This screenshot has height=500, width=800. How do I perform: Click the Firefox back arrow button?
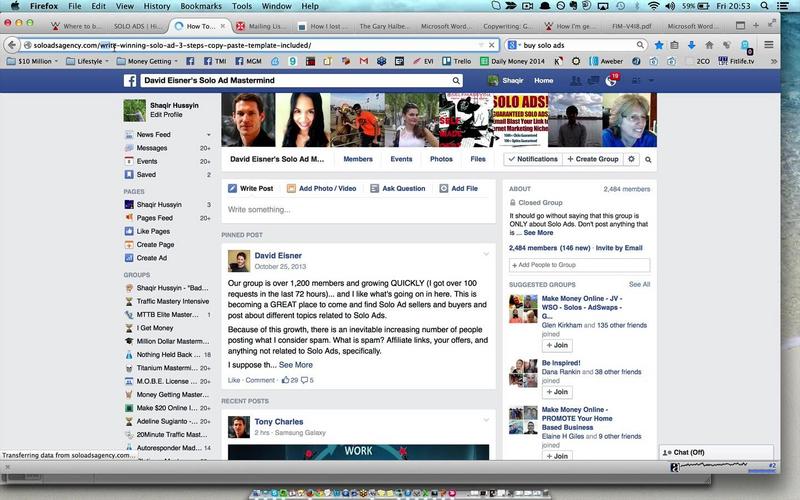click(12, 45)
